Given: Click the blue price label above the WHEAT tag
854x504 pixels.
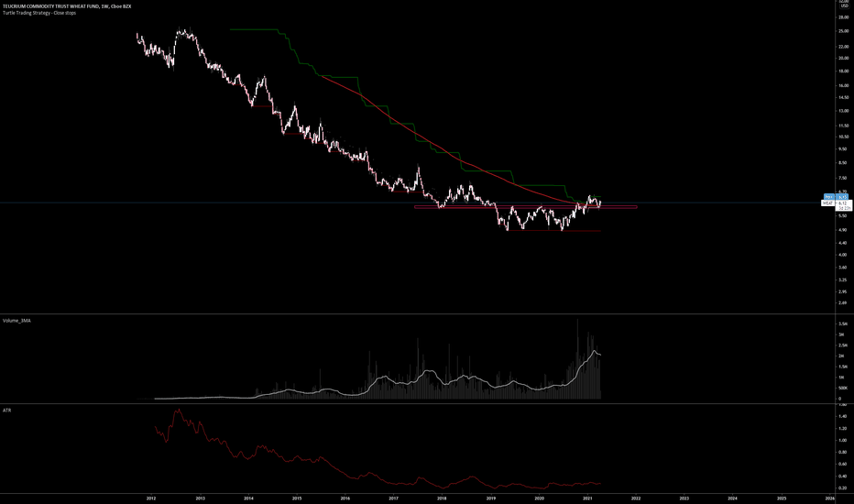Looking at the screenshot, I should pyautogui.click(x=836, y=197).
